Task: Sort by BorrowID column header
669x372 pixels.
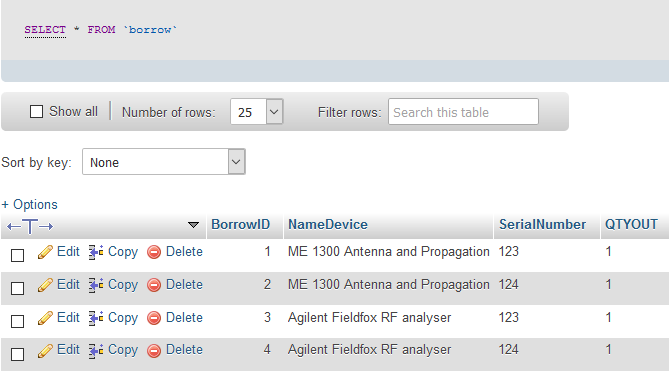Action: point(241,224)
